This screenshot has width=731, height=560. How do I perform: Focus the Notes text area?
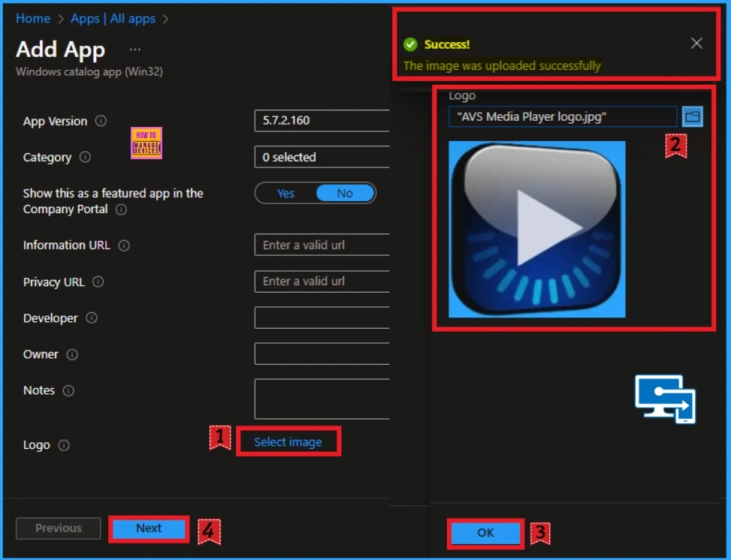pos(322,399)
